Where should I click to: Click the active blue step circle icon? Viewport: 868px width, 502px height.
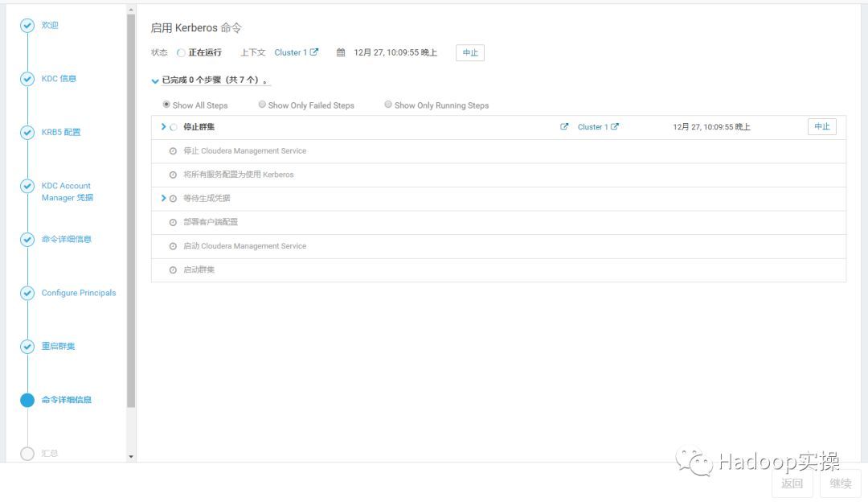pyautogui.click(x=27, y=400)
